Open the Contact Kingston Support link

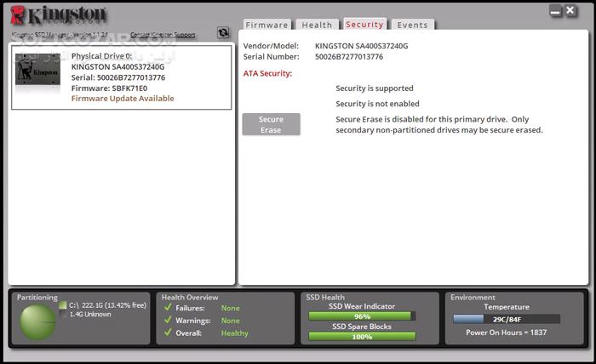click(x=163, y=35)
